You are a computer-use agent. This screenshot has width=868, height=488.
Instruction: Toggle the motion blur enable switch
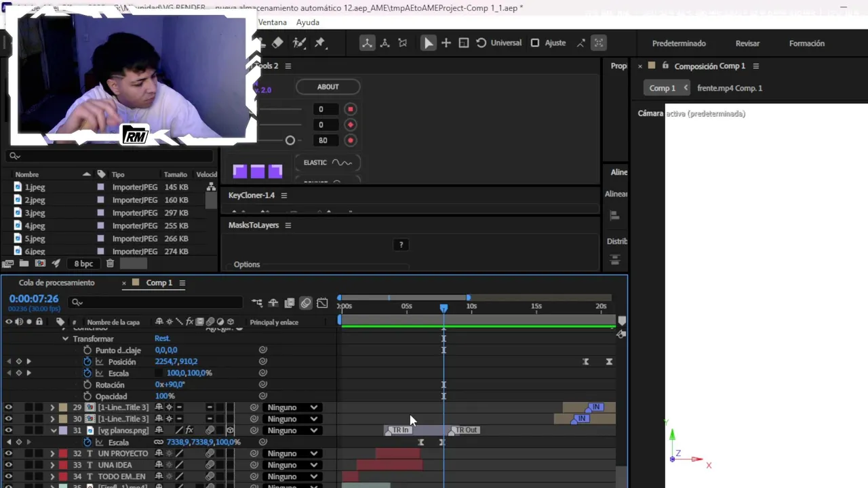point(306,303)
